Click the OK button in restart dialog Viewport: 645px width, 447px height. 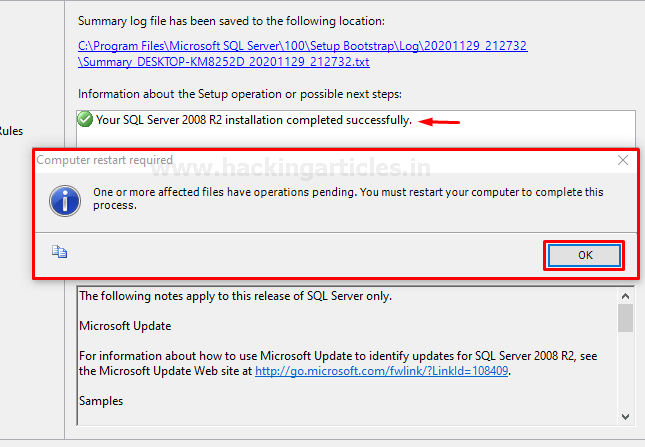pyautogui.click(x=585, y=255)
